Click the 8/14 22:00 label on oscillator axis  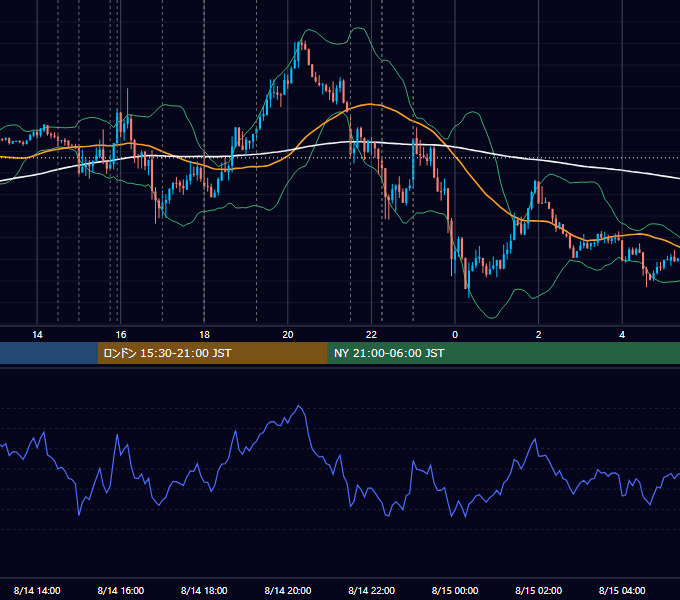click(x=371, y=590)
